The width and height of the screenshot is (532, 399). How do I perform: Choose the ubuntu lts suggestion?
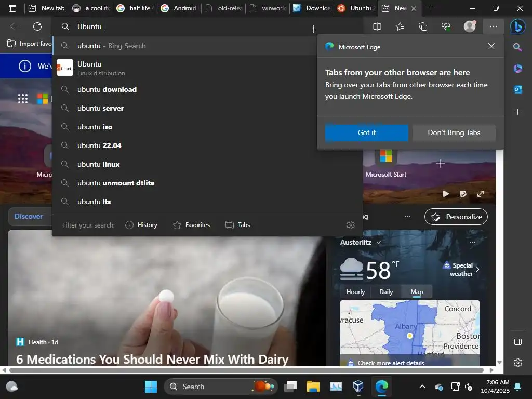click(x=207, y=202)
